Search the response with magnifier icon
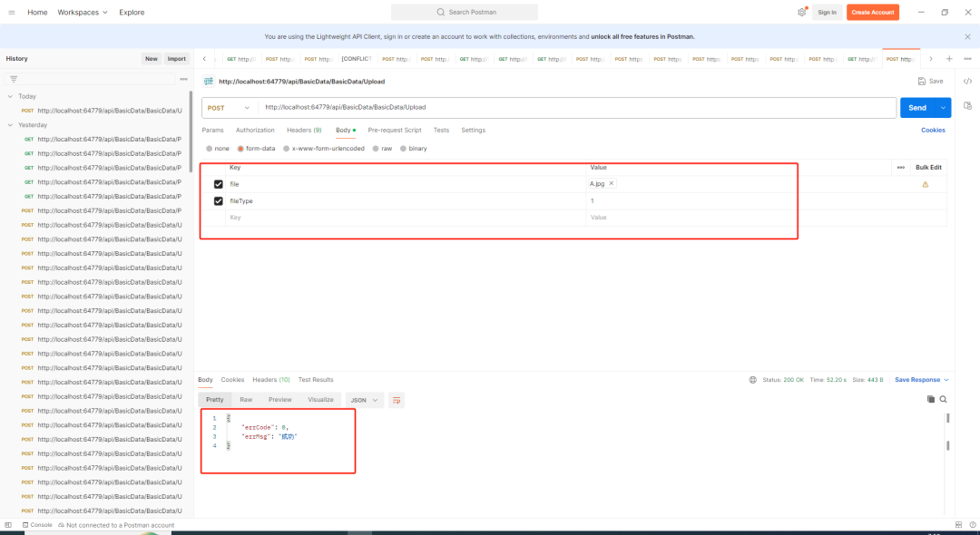Image resolution: width=980 pixels, height=535 pixels. 944,399
